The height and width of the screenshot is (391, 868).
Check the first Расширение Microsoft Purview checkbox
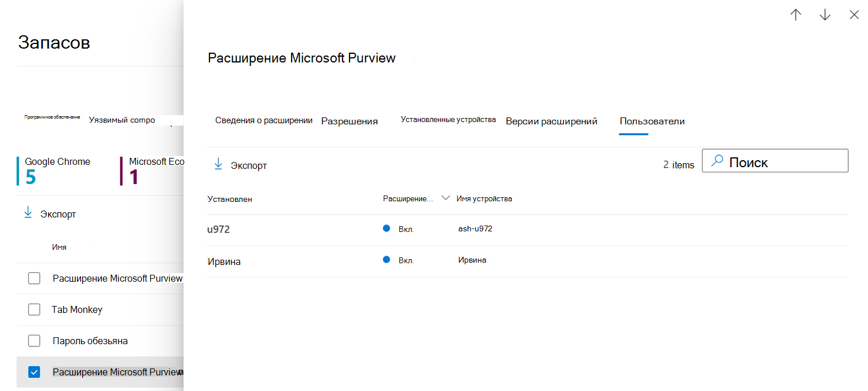coord(34,278)
